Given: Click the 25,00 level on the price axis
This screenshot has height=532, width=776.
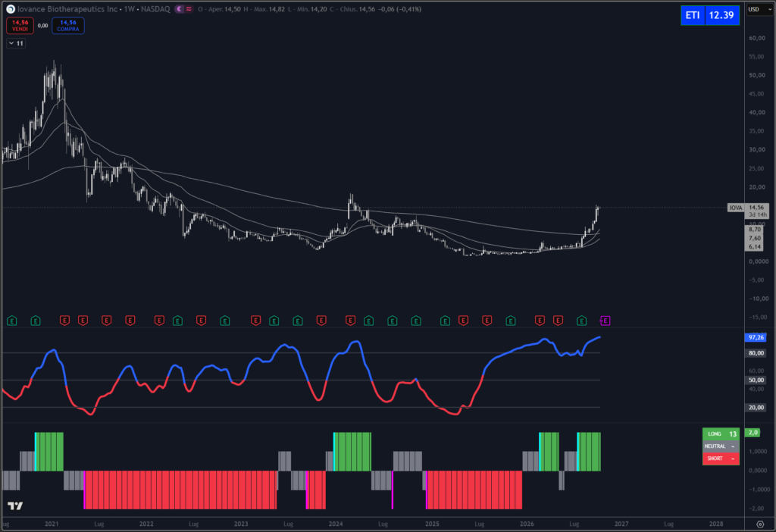Looking at the screenshot, I should click(757, 169).
